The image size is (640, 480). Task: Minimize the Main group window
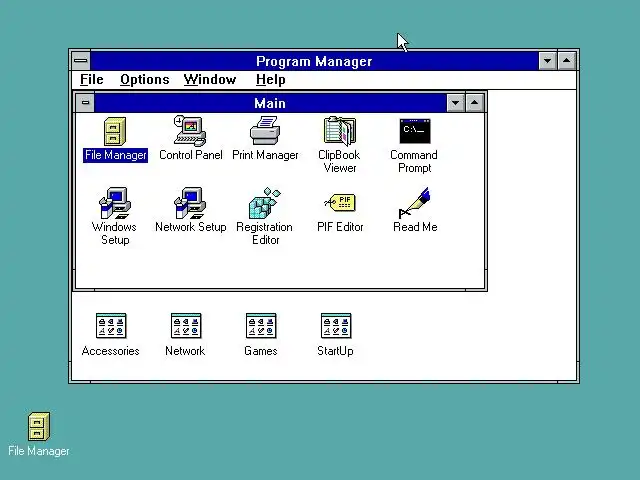[456, 103]
